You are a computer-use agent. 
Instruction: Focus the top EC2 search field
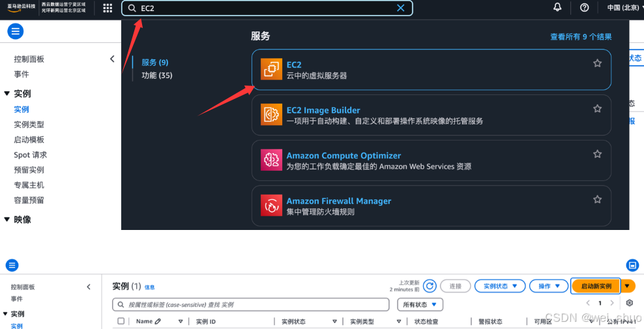click(267, 8)
